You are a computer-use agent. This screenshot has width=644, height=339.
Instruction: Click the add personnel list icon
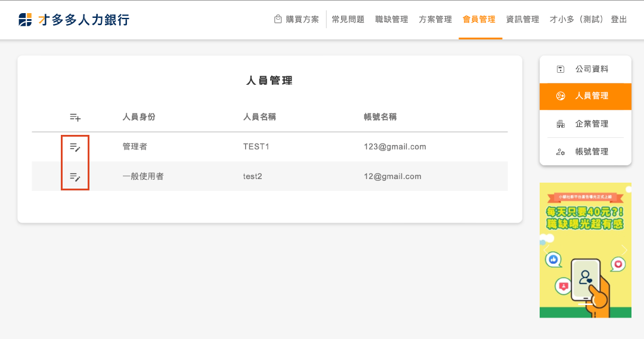pos(75,118)
